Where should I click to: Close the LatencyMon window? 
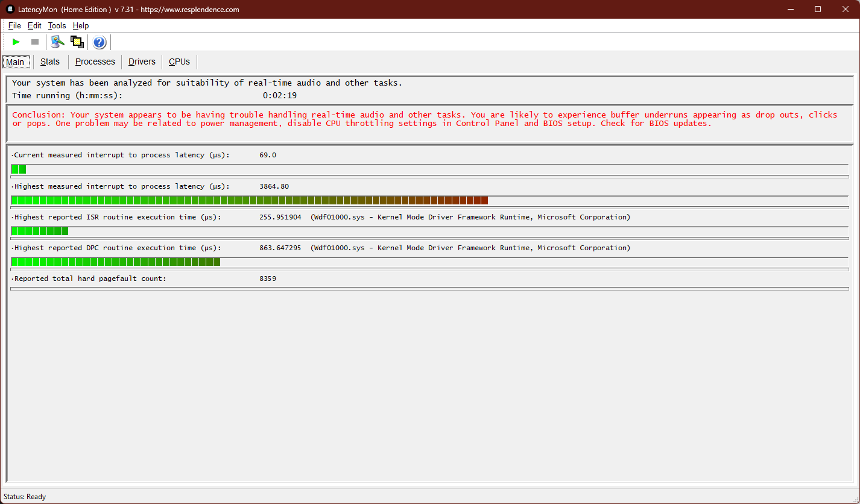click(x=846, y=9)
